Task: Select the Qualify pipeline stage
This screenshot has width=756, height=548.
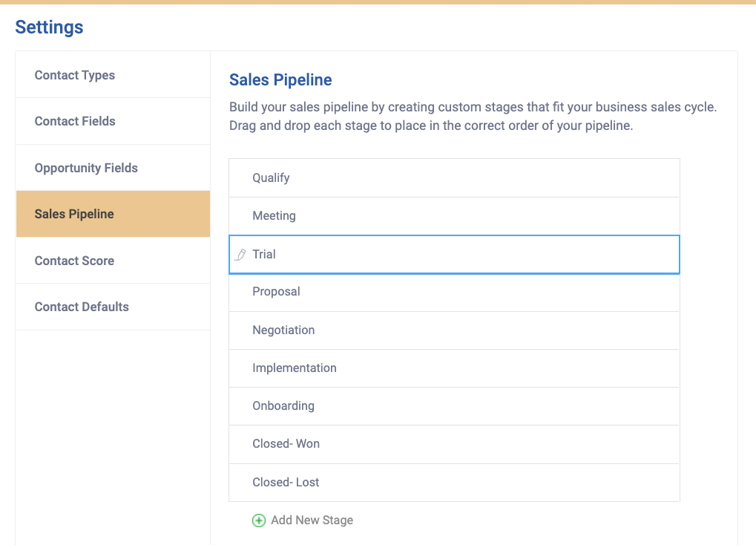Action: (454, 178)
